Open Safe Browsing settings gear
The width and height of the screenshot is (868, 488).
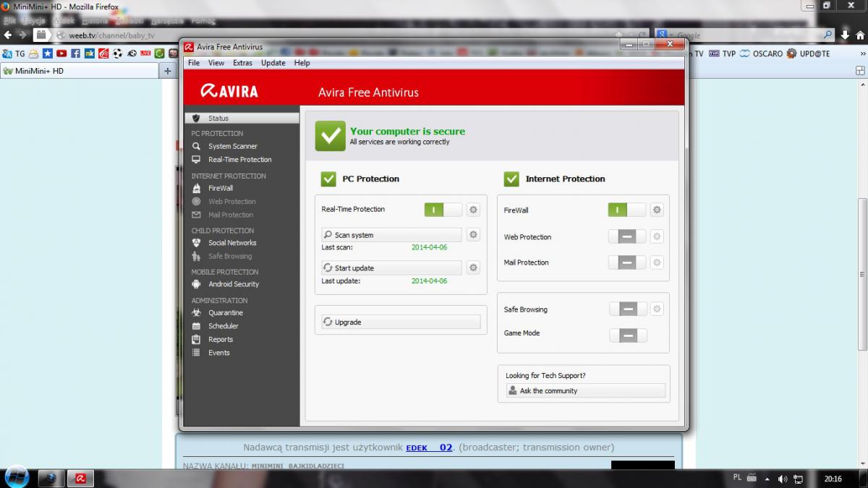point(657,309)
